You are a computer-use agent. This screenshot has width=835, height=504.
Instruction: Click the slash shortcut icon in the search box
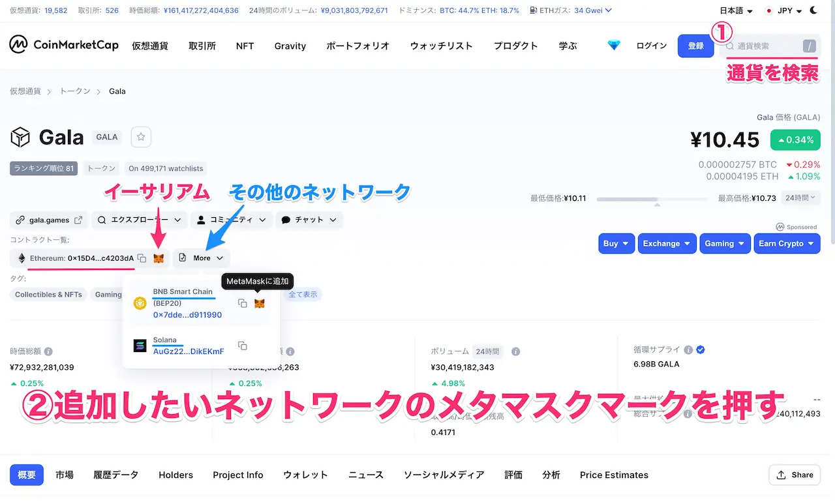pos(809,46)
